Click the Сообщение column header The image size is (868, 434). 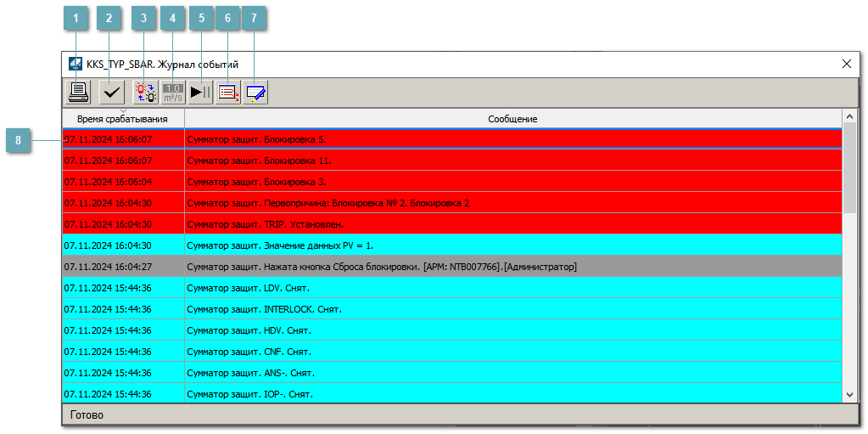coord(512,120)
